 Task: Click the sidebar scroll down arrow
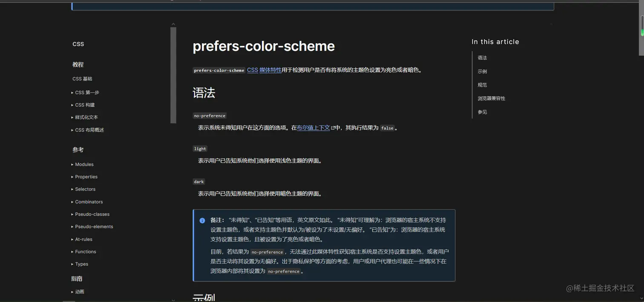click(x=173, y=300)
